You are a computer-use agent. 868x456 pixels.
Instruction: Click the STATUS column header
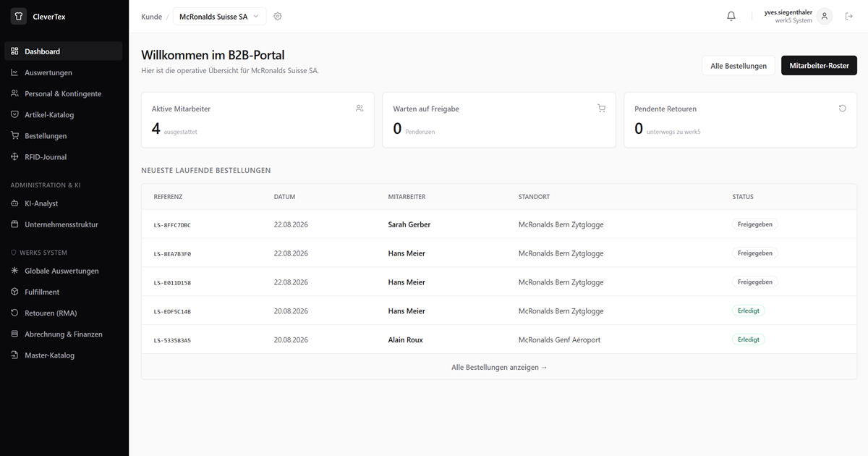(743, 197)
